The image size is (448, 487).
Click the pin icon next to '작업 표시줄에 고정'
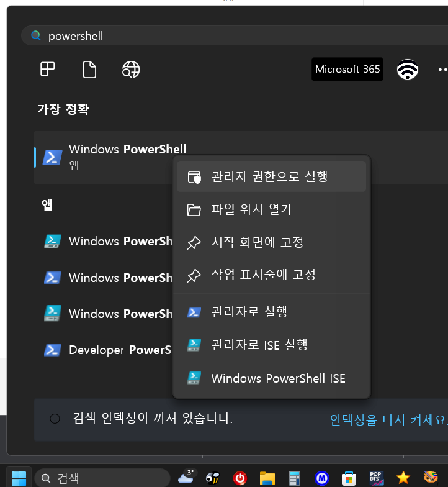point(194,276)
